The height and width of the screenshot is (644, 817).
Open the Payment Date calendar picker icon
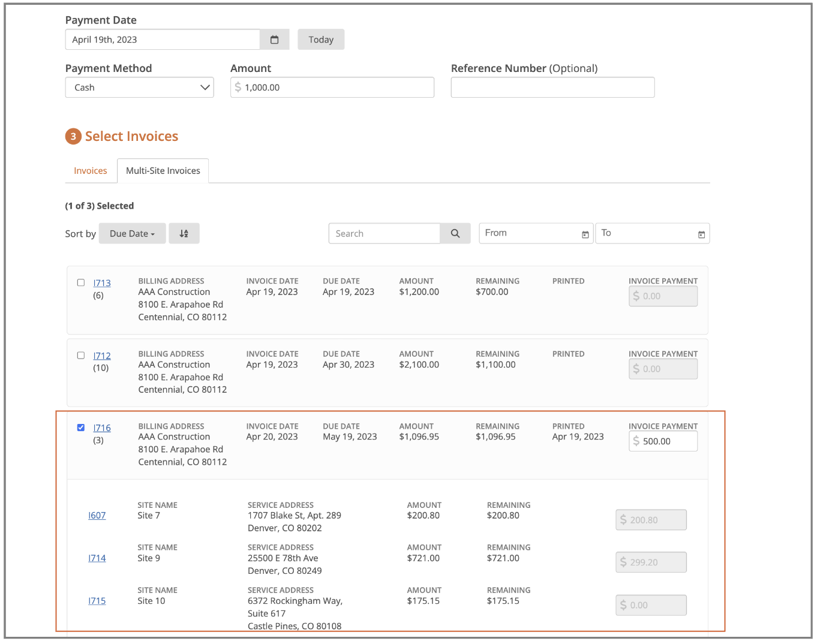[x=275, y=40]
